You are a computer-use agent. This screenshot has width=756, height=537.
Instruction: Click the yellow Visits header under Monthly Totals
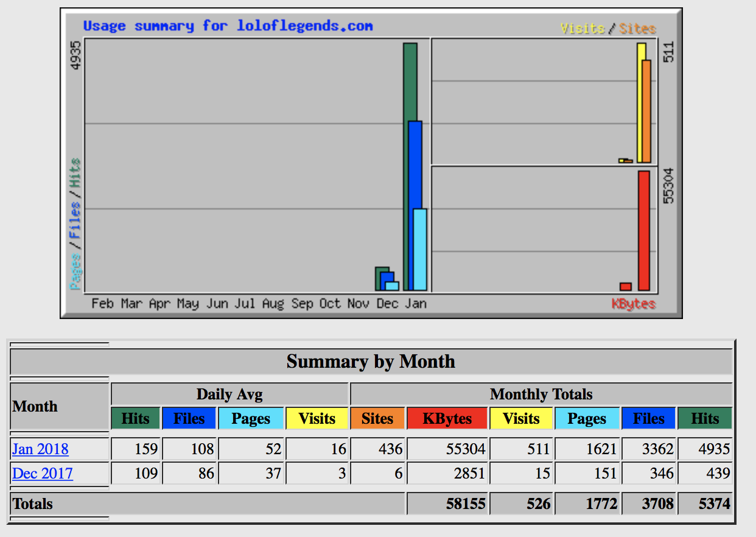click(521, 418)
